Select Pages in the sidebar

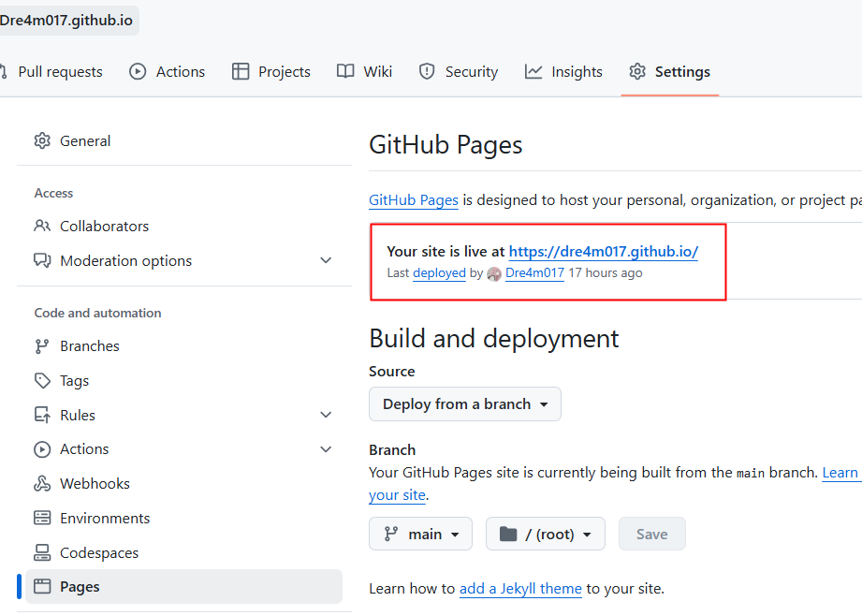point(183,586)
